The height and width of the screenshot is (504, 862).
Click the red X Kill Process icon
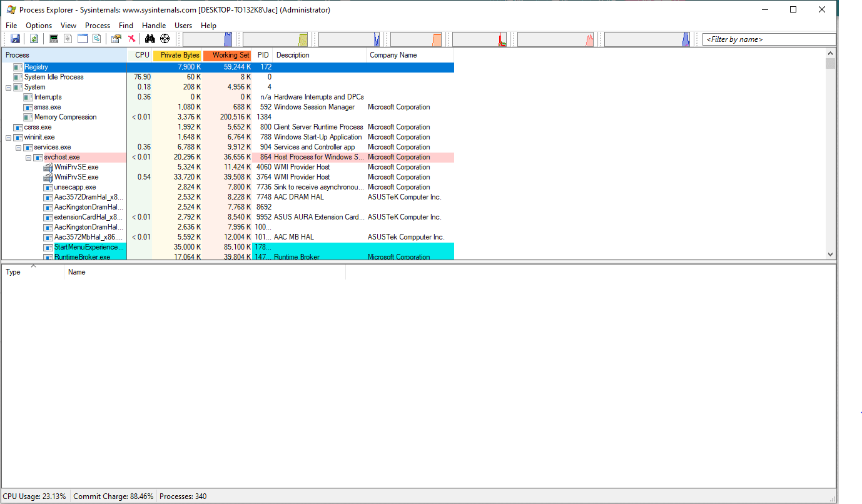(x=131, y=39)
